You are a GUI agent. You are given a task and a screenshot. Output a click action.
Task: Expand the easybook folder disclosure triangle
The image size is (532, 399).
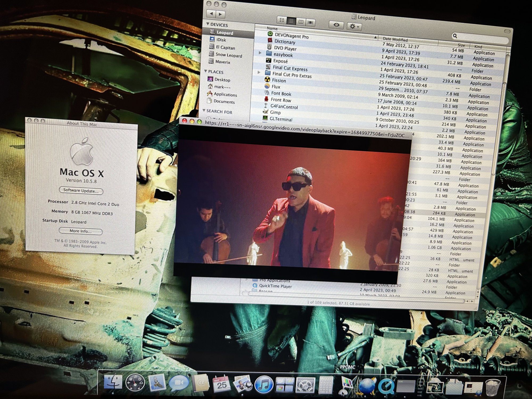coord(260,53)
